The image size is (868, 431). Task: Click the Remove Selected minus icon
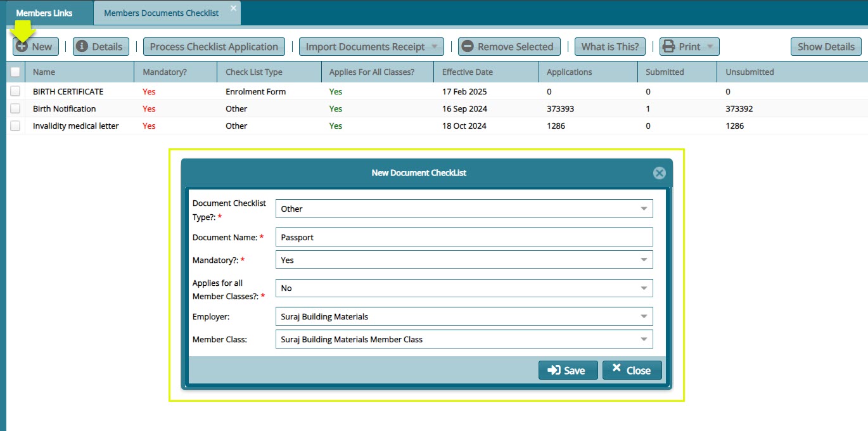click(468, 46)
